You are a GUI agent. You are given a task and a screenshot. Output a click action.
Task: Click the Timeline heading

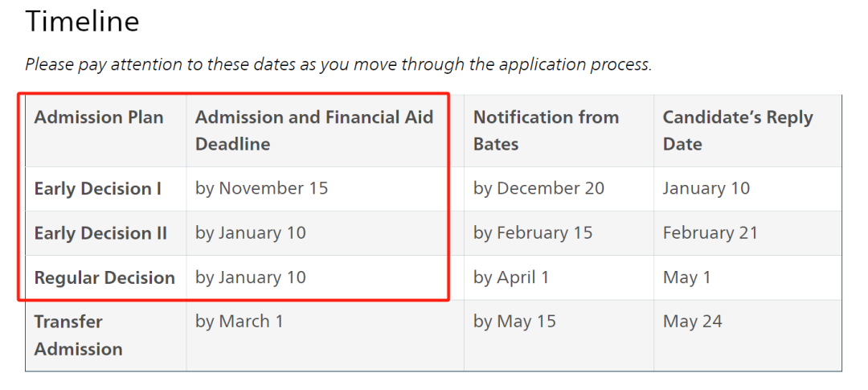[82, 23]
